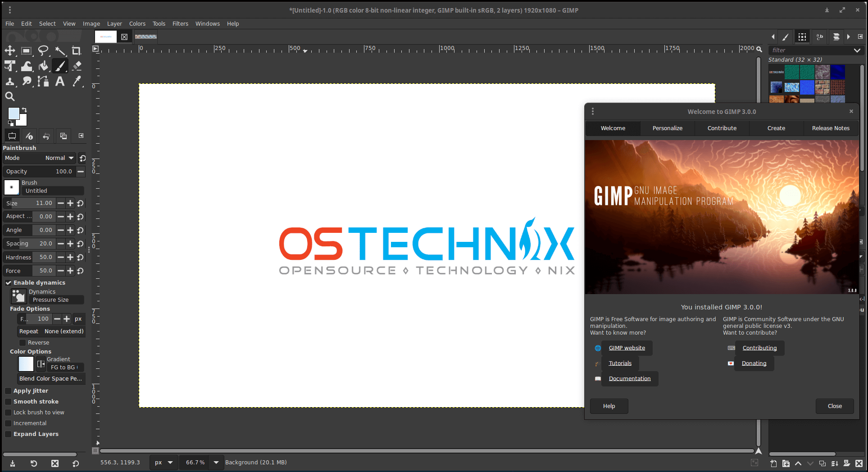Click the Close button in Welcome dialog
The image size is (868, 472).
pyautogui.click(x=834, y=406)
